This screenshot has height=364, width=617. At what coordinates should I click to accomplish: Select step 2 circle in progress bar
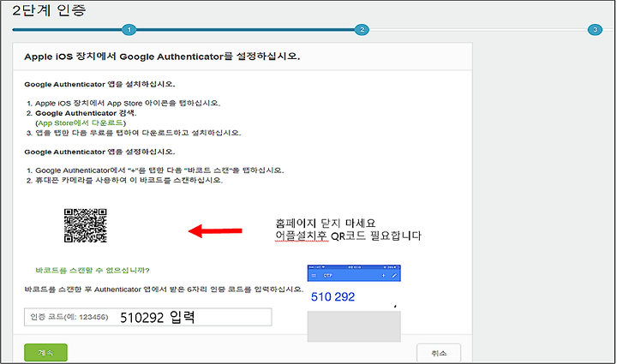coord(362,29)
